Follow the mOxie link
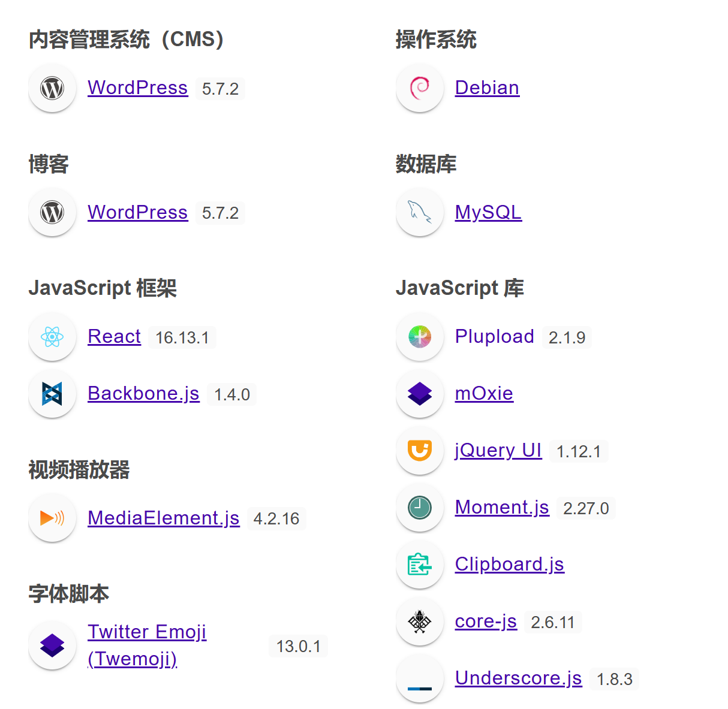 click(x=484, y=394)
